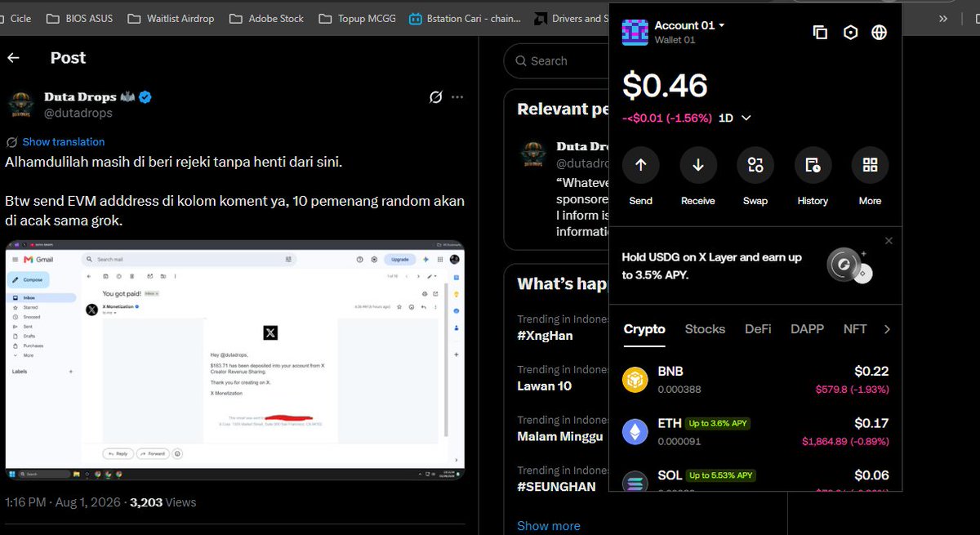The width and height of the screenshot is (980, 535).
Task: Dismiss the USDG X Layer banner
Action: (889, 241)
